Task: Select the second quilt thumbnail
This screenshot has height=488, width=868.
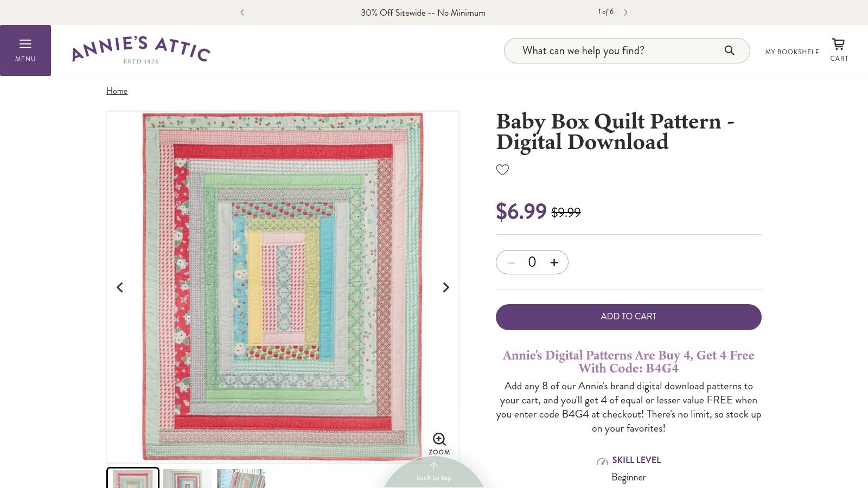Action: coord(187,478)
